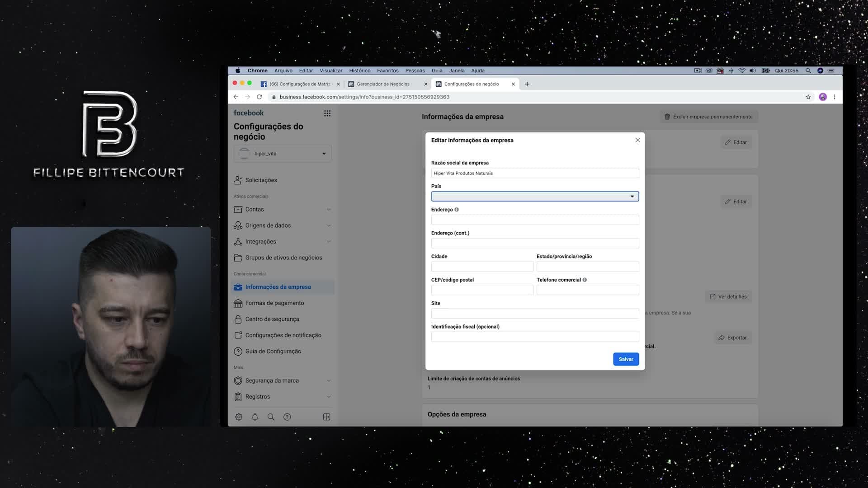
Task: Click info icon beside Telefone comercial
Action: (585, 280)
